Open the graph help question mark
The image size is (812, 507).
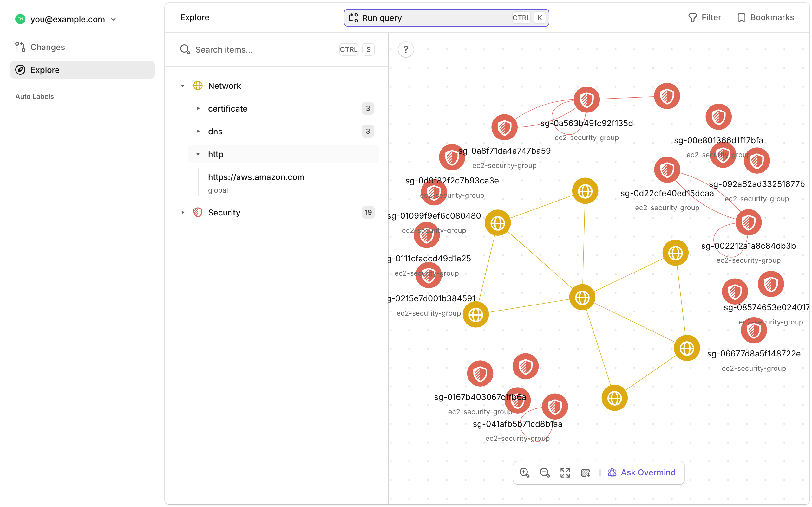[x=406, y=50]
